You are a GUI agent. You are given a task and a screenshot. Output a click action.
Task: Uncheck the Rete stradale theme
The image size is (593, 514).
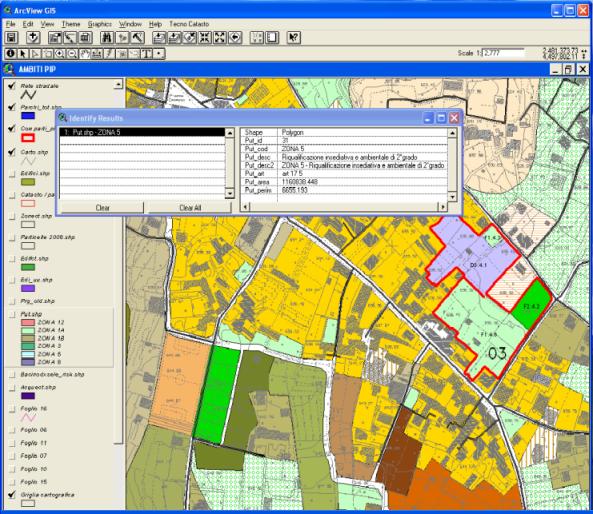(x=12, y=86)
